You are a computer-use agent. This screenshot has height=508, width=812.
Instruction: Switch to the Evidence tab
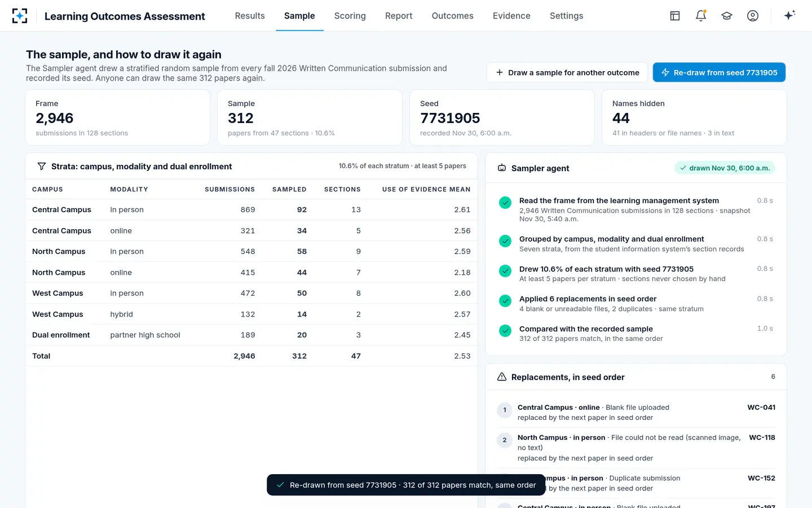click(511, 16)
